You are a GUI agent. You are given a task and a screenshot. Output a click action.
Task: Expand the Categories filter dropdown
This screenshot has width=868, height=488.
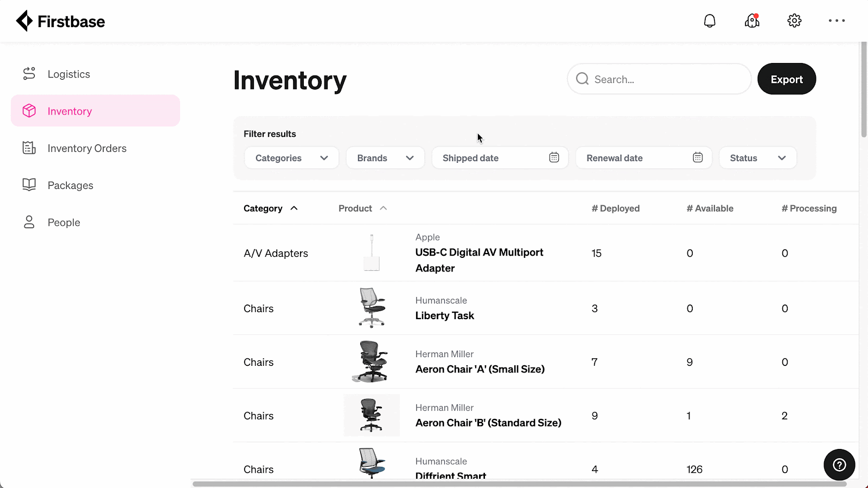(292, 158)
